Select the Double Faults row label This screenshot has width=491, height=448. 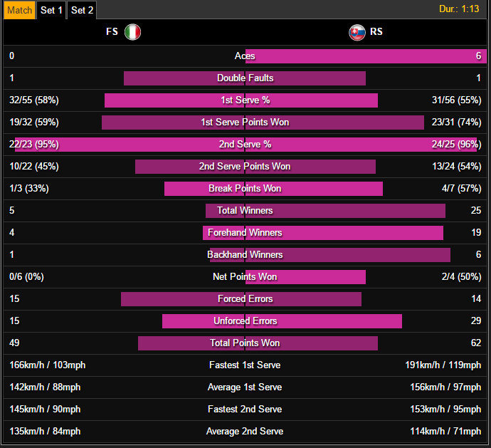[x=245, y=78]
